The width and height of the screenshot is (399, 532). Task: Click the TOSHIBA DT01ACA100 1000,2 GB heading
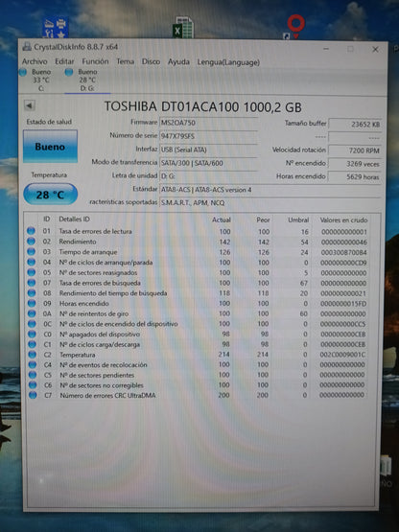[x=202, y=106]
